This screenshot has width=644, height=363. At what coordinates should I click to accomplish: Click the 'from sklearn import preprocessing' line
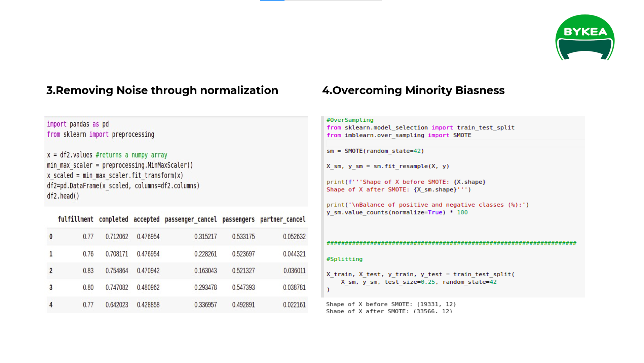point(101,134)
